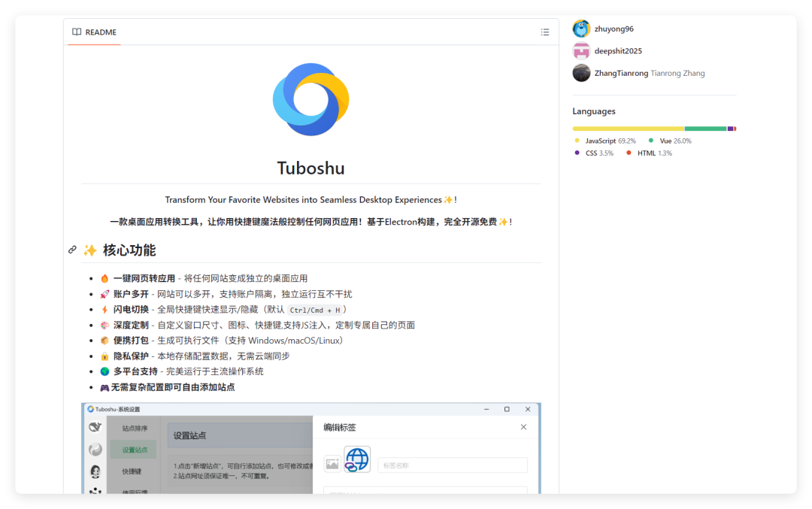Click the fire emoji beside 一键网页转应用
This screenshot has width=812, height=509.
coord(105,279)
